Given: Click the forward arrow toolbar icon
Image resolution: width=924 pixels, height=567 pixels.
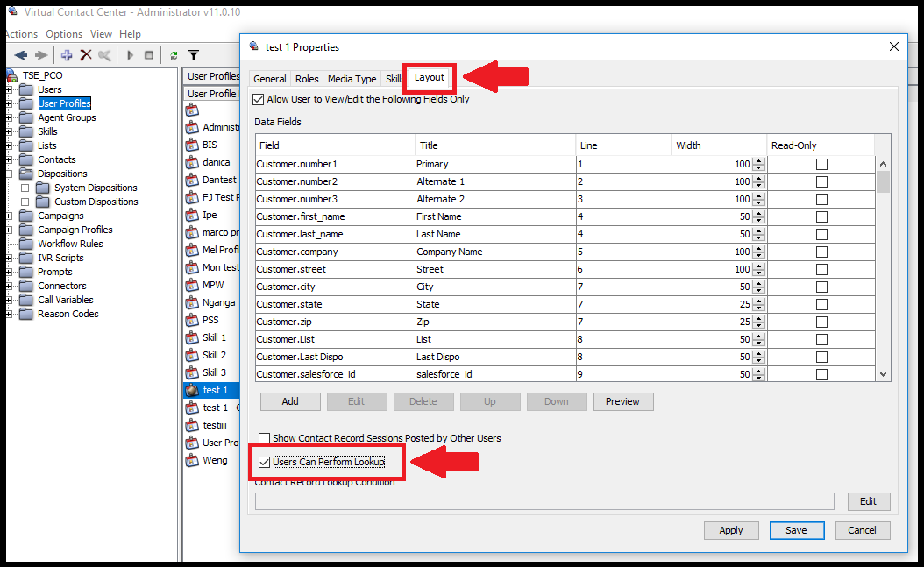Looking at the screenshot, I should click(40, 55).
